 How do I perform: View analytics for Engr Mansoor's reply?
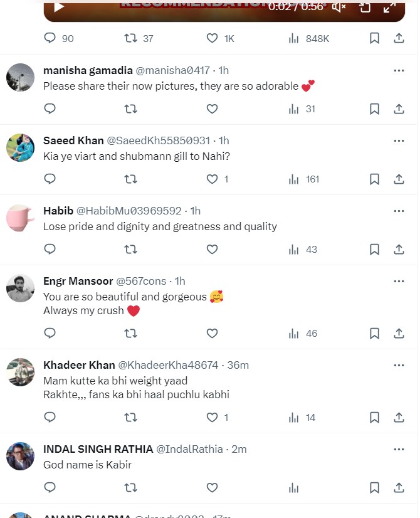tap(293, 333)
